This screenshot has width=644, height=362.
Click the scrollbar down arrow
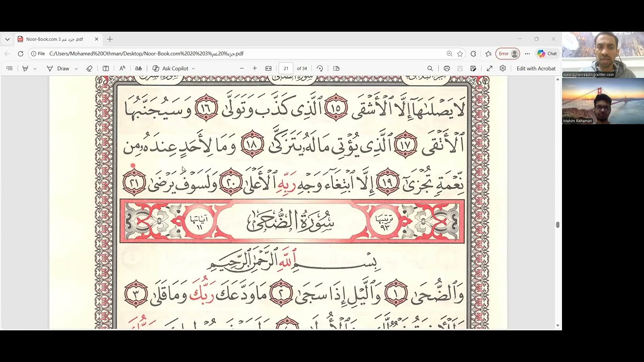557,325
